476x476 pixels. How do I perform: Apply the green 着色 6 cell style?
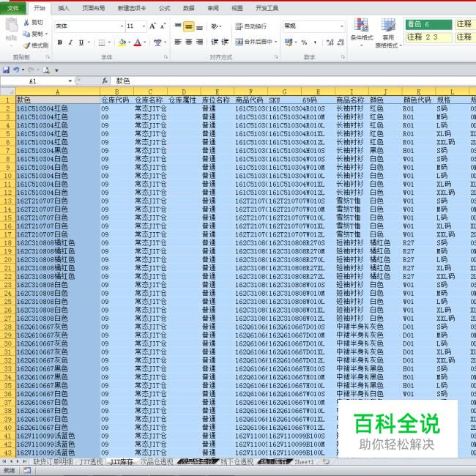click(428, 24)
